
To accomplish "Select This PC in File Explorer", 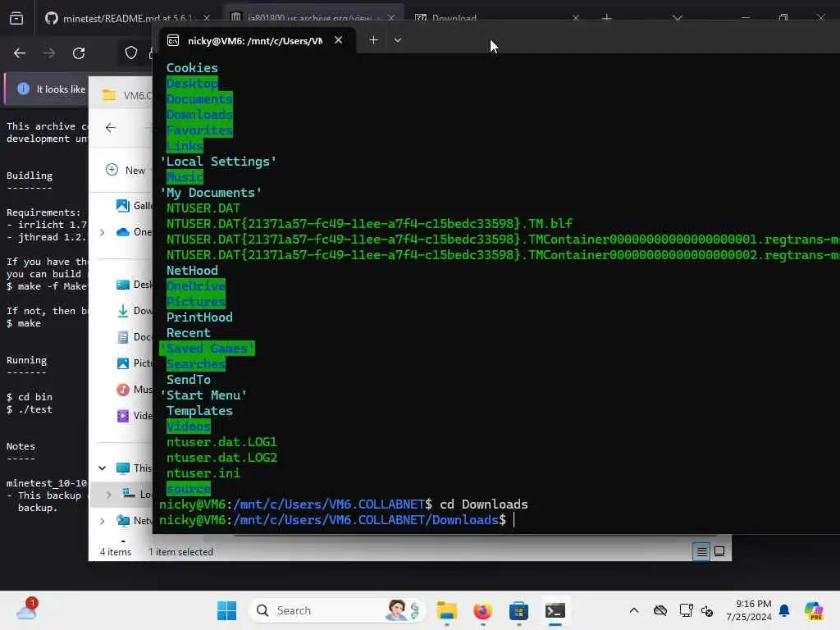I will (x=134, y=468).
